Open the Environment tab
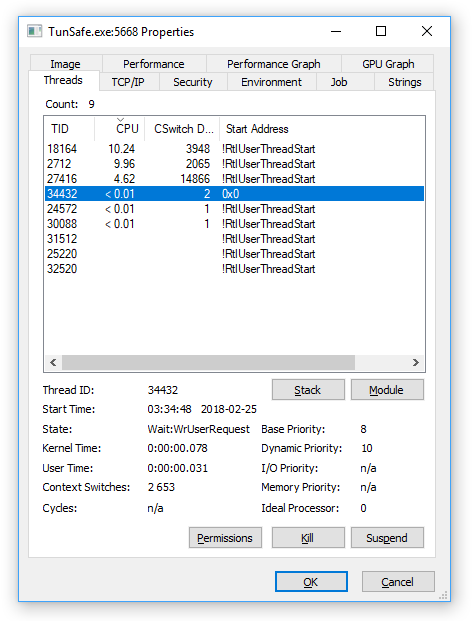The height and width of the screenshot is (621, 472). [272, 82]
